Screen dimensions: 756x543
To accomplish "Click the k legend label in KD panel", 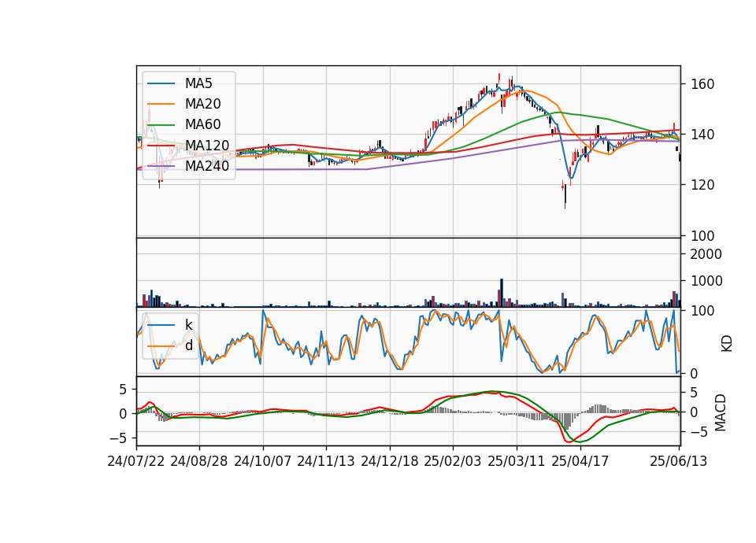I will coord(188,325).
